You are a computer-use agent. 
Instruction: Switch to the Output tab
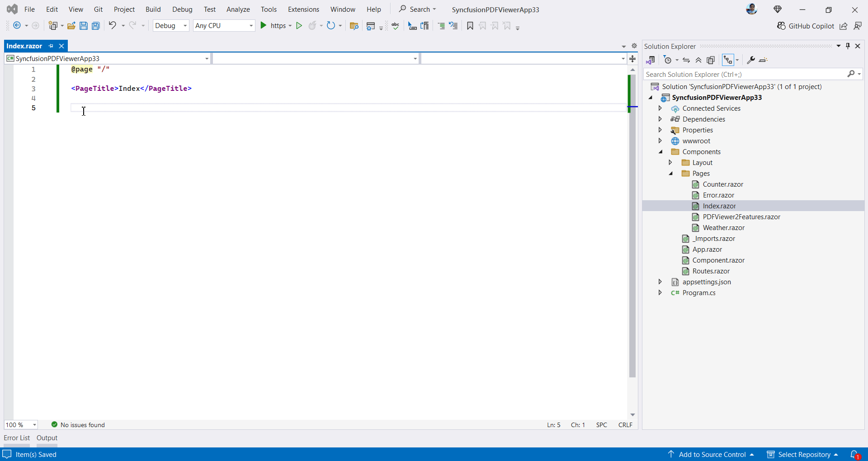pyautogui.click(x=47, y=437)
